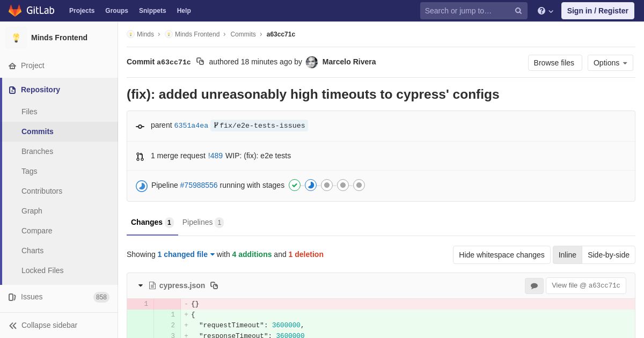Open Help in the top navigation
This screenshot has height=338, width=644.
coord(184,11)
